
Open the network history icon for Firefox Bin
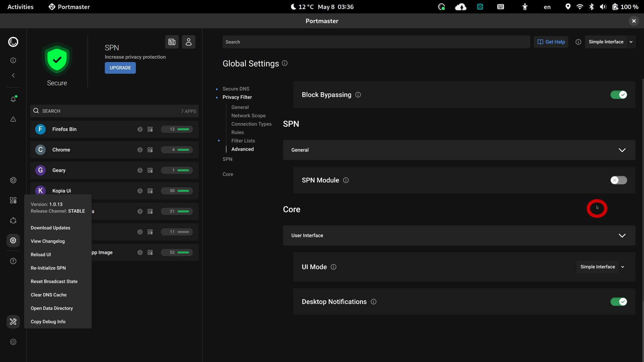click(140, 129)
